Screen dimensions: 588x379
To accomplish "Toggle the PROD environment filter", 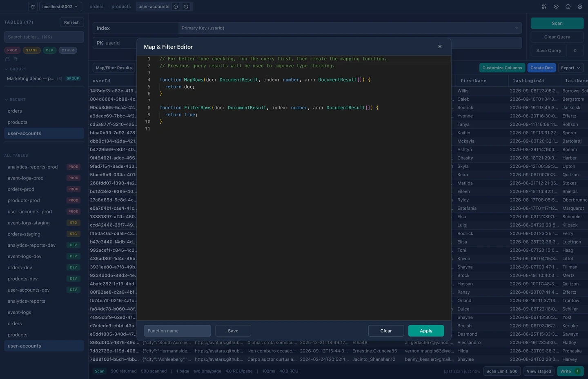I will click(x=12, y=50).
